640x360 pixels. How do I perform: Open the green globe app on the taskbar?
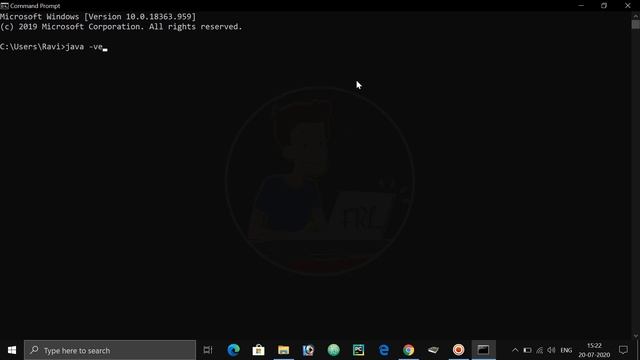333,350
